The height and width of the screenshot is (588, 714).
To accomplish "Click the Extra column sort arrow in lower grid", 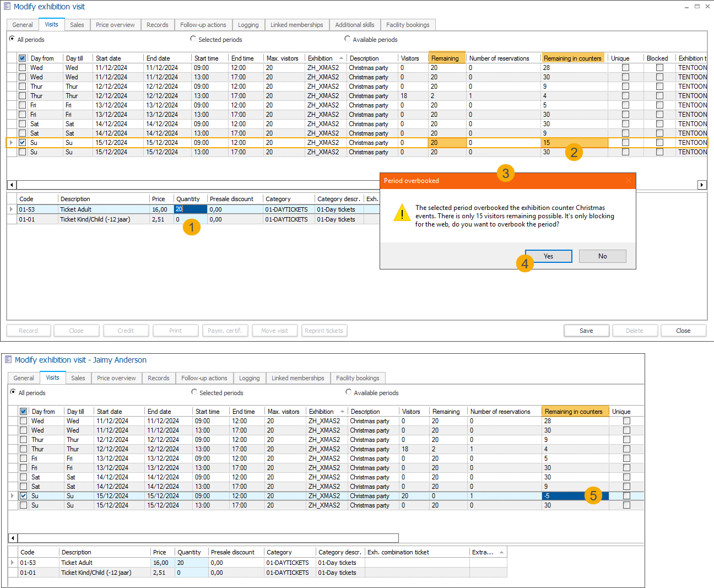I will click(x=501, y=552).
